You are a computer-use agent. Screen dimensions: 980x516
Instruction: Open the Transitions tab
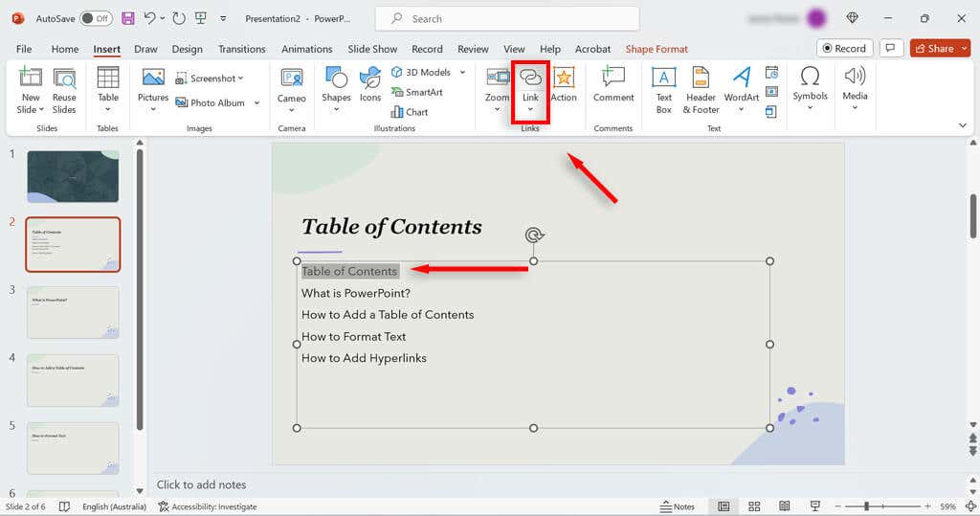[241, 49]
